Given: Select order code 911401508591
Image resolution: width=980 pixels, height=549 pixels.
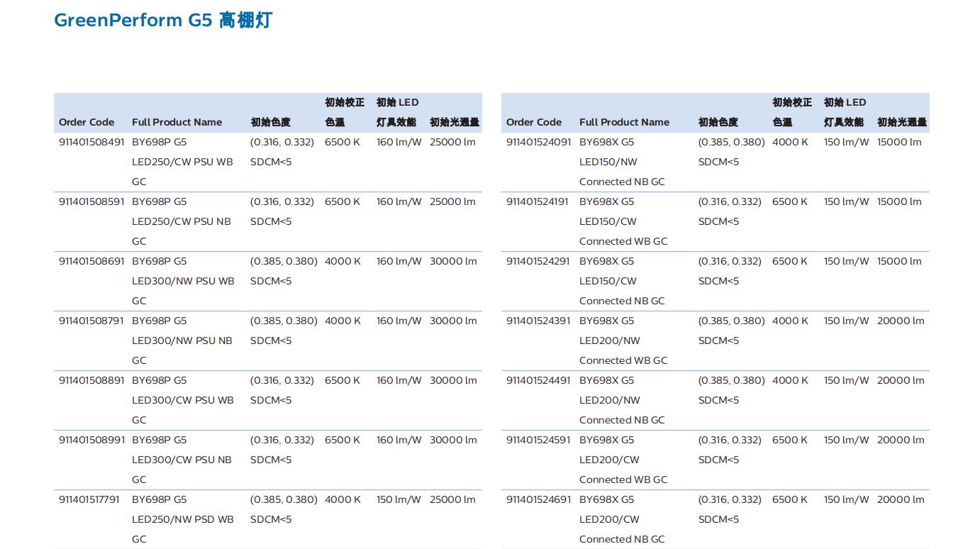Looking at the screenshot, I should (x=91, y=201).
